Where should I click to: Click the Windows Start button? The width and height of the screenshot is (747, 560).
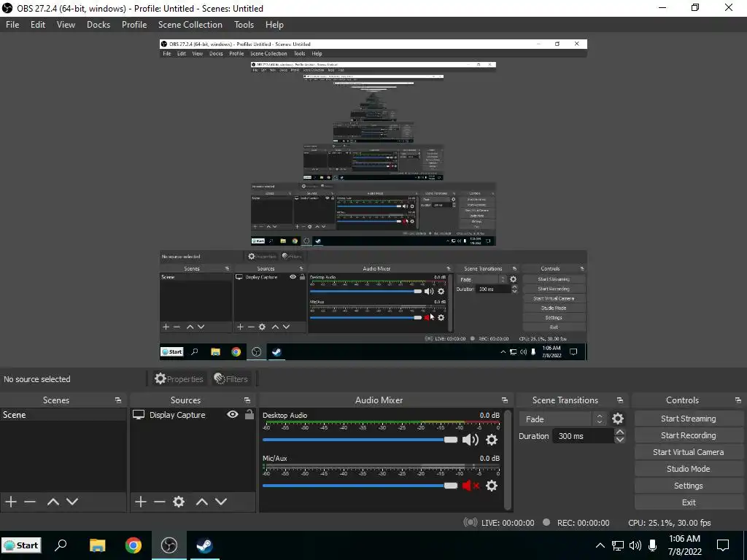(x=21, y=545)
